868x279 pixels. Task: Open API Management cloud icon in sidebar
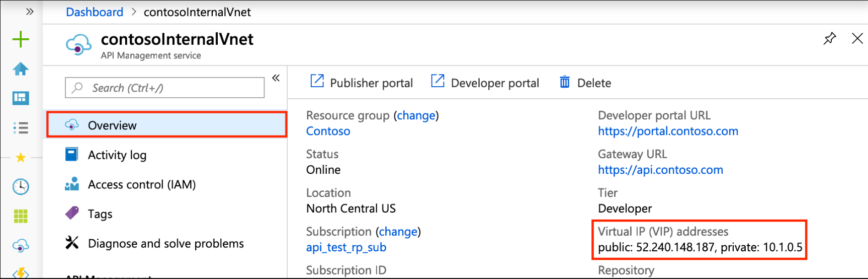[x=21, y=246]
